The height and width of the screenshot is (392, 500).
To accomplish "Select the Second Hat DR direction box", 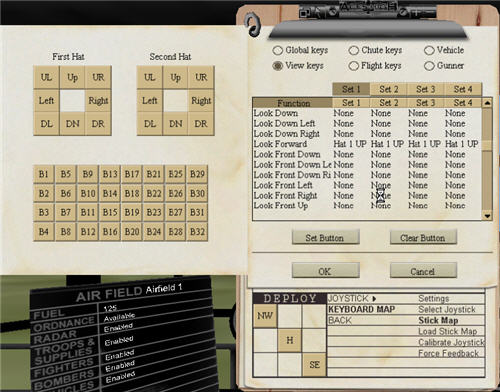I will tap(201, 124).
